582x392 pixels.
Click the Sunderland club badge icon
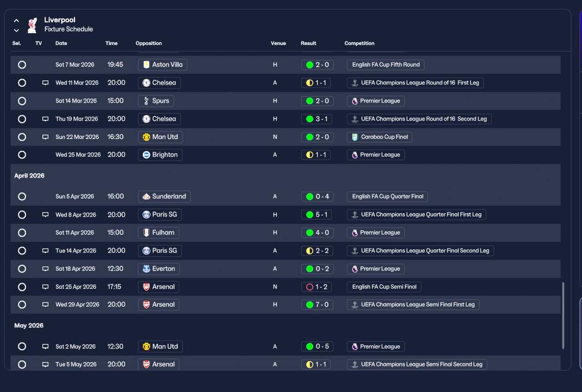[x=146, y=197]
